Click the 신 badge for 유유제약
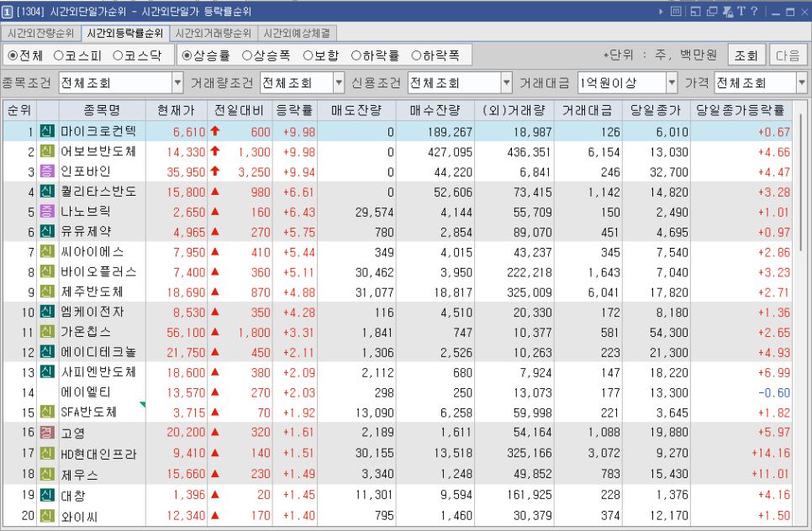The image size is (812, 531). [x=47, y=231]
